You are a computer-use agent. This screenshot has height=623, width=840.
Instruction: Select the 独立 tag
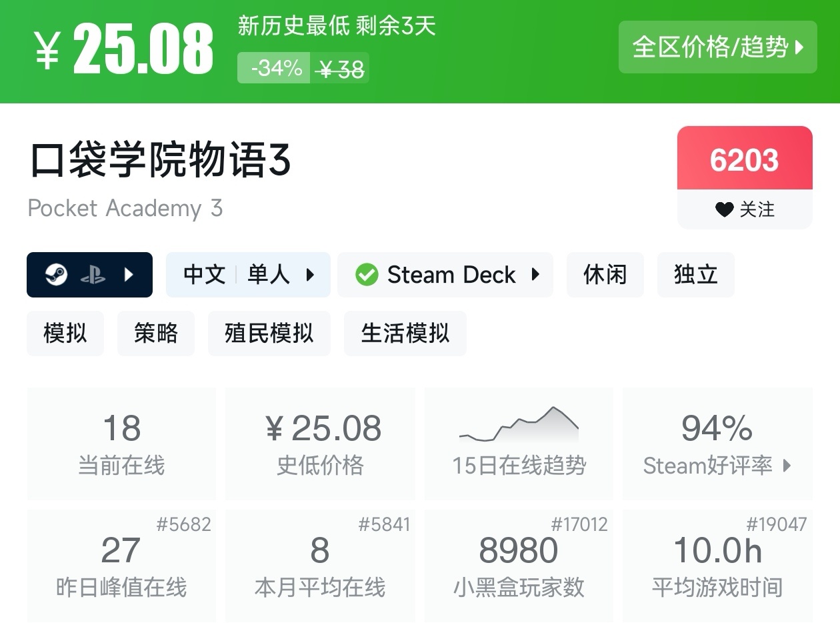[x=695, y=275]
